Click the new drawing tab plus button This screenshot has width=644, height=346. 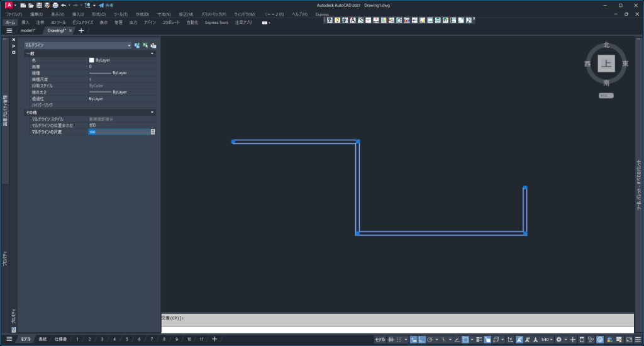pyautogui.click(x=80, y=30)
